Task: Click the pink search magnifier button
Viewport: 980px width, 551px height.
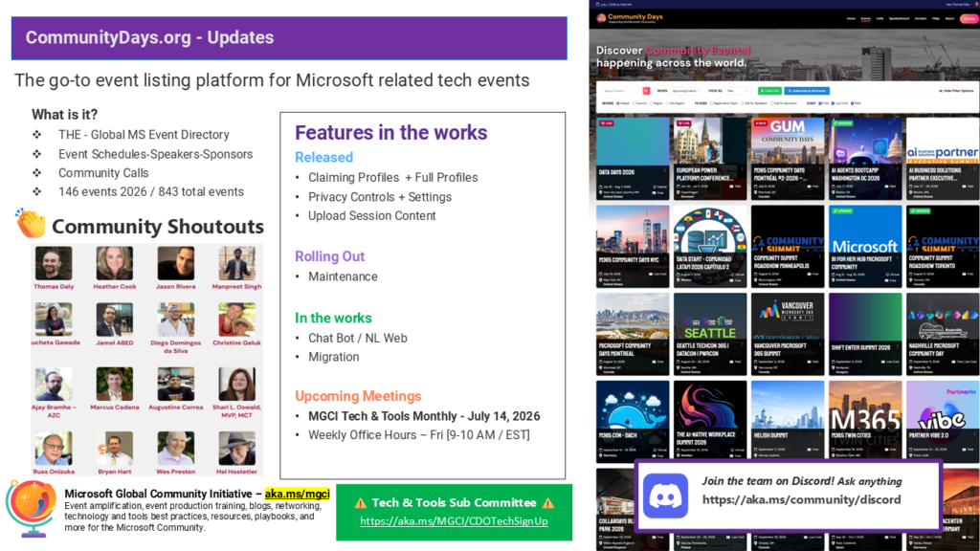Action: [646, 91]
